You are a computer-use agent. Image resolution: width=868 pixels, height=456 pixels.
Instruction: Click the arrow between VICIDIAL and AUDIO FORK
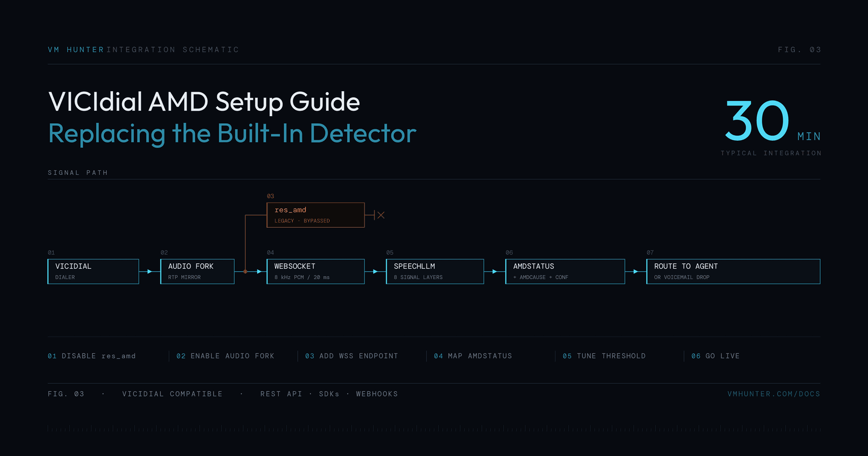[150, 271]
